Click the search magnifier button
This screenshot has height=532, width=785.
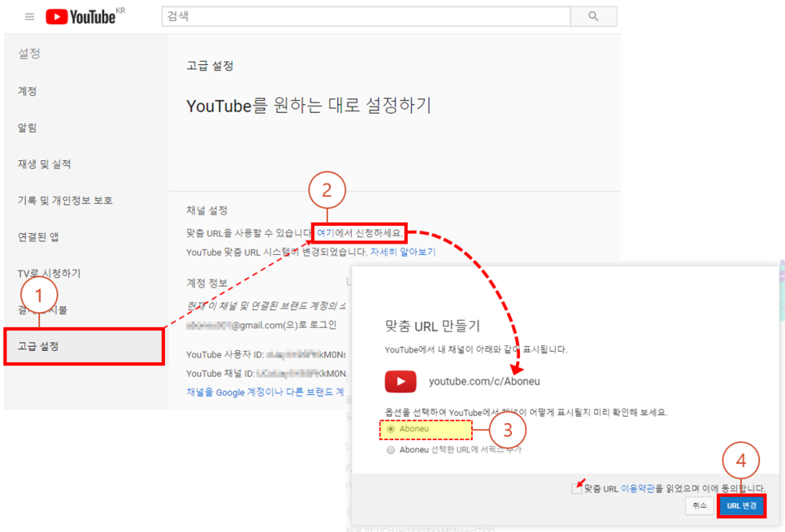tap(593, 16)
